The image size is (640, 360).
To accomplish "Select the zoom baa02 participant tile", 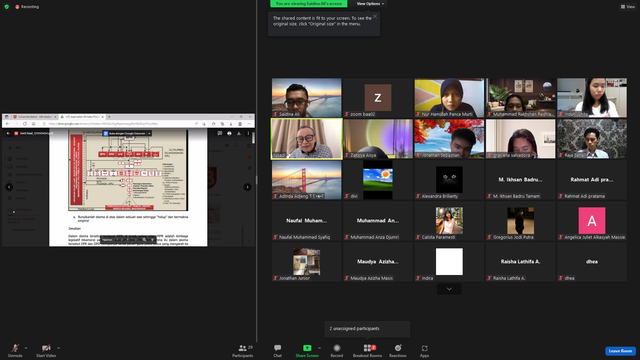I will (378, 98).
